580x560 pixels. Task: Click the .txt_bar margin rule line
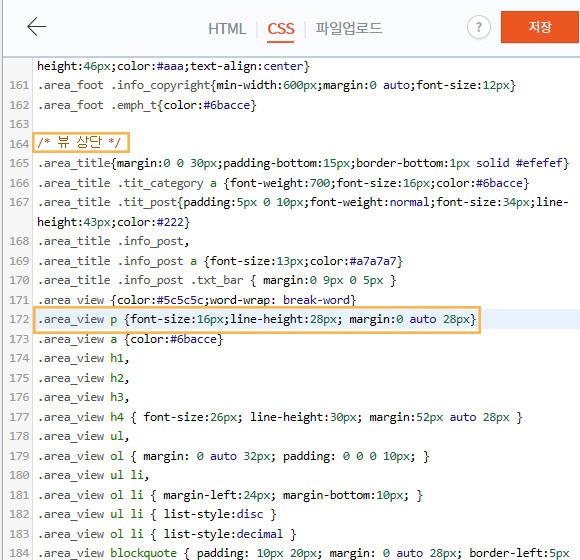click(x=217, y=280)
